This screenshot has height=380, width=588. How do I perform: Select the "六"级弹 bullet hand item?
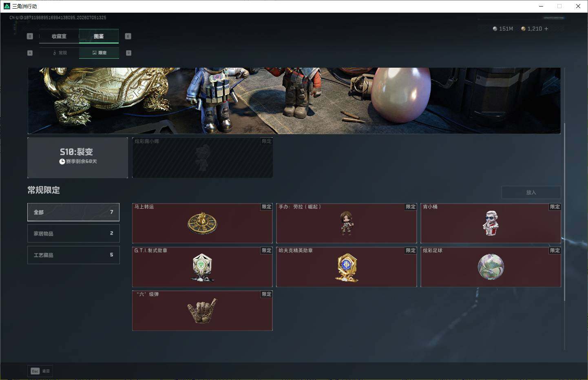(202, 310)
